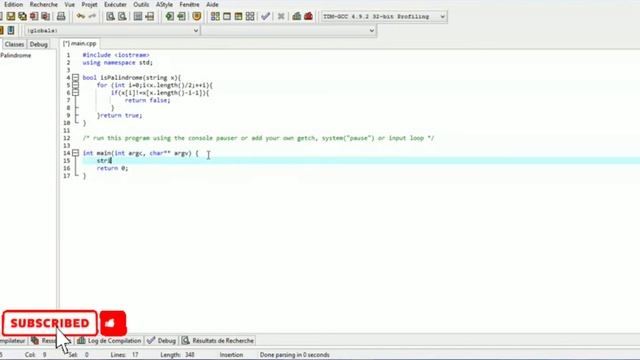640x360 pixels.
Task: Place the cursor on line 15 after 'str'
Action: point(111,161)
